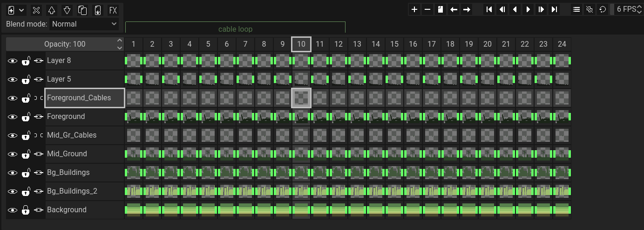Hide the Foreground_Cables layer

point(13,98)
